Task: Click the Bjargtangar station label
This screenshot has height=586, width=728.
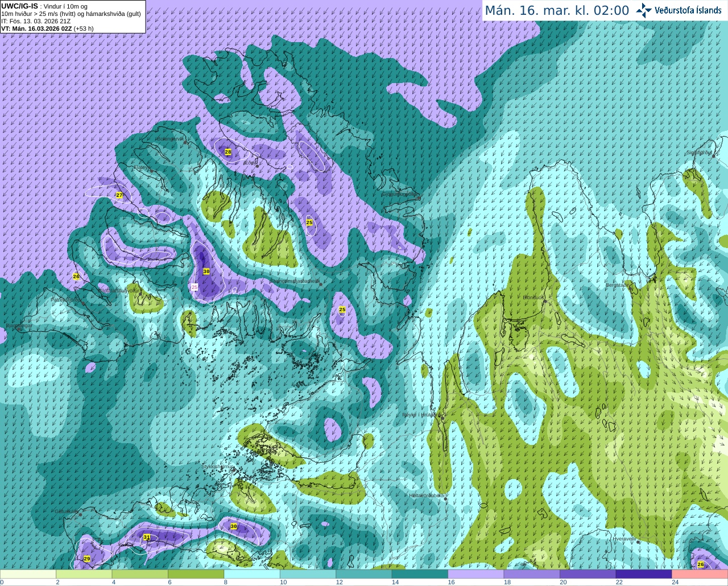Action: tap(19, 326)
